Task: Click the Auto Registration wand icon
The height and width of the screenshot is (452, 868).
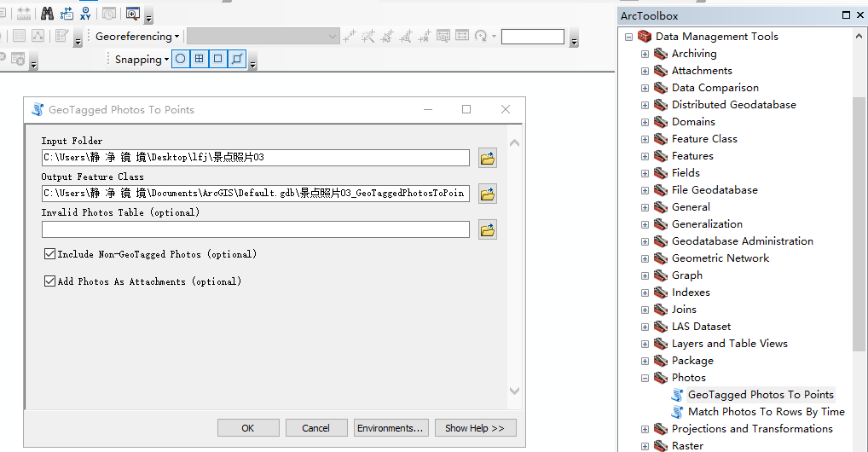Action: pos(368,37)
